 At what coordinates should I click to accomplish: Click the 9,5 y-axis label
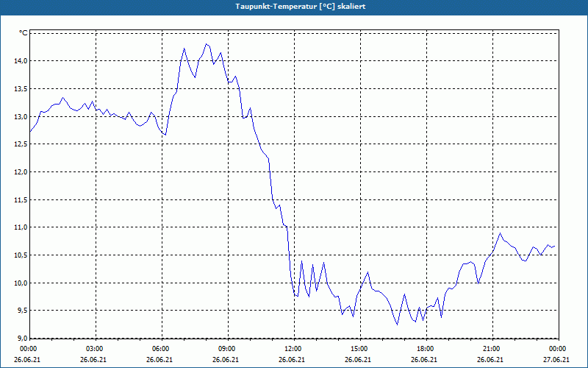[x=23, y=311]
